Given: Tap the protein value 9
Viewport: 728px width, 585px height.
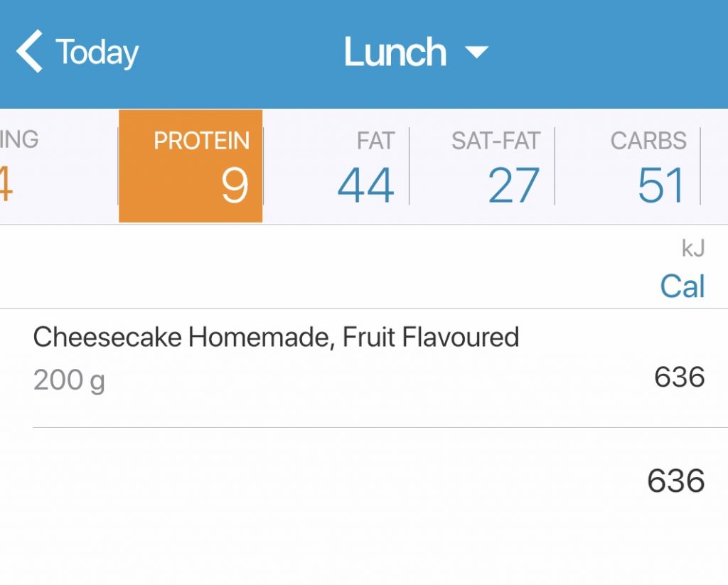Looking at the screenshot, I should (x=235, y=184).
